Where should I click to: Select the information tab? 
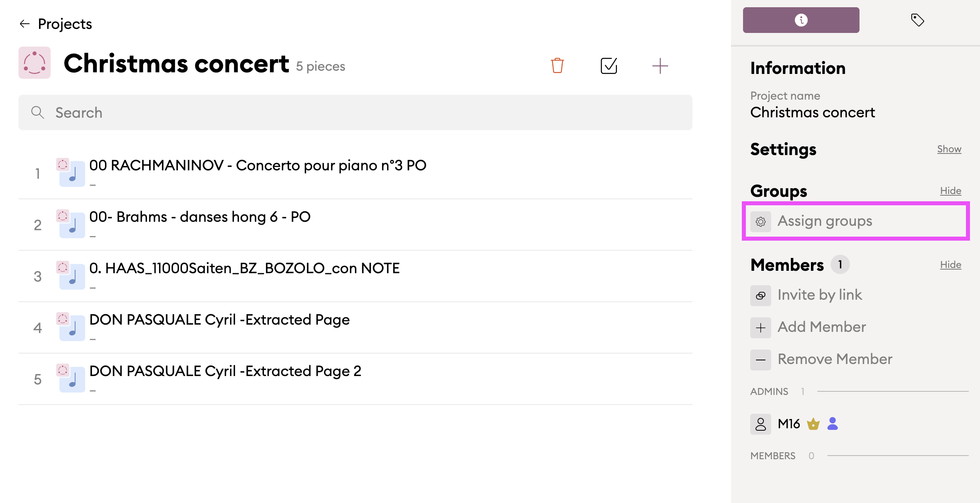801,20
